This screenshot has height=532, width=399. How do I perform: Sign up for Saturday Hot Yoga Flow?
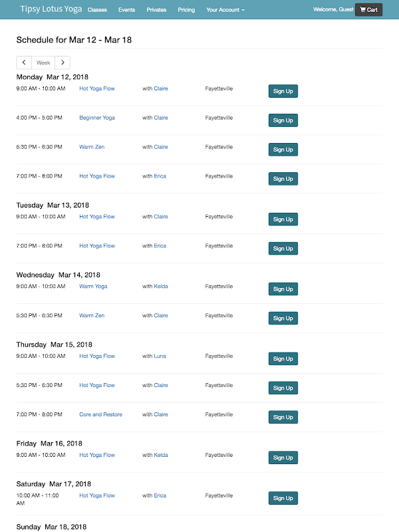tap(283, 498)
